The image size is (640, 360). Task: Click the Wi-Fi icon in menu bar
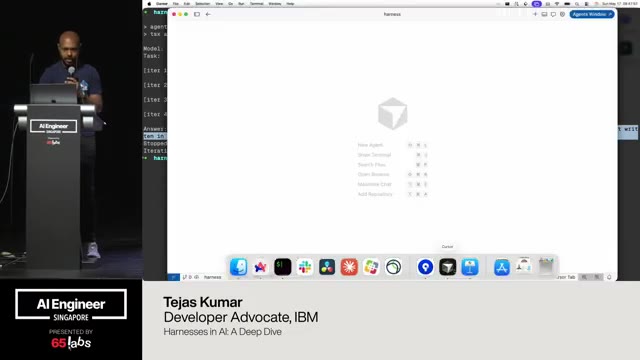pos(557,4)
